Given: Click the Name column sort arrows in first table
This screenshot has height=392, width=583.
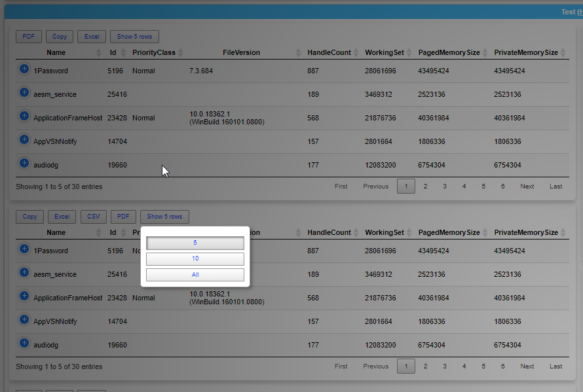Looking at the screenshot, I should pyautogui.click(x=99, y=52).
